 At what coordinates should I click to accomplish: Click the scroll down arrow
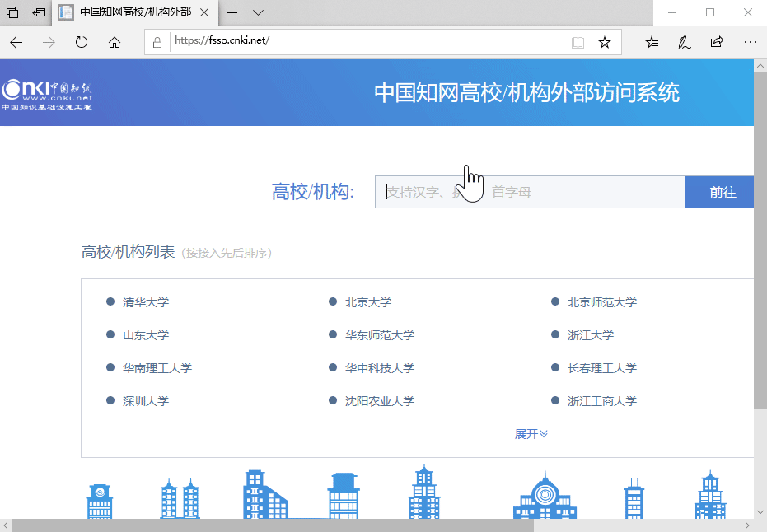760,512
